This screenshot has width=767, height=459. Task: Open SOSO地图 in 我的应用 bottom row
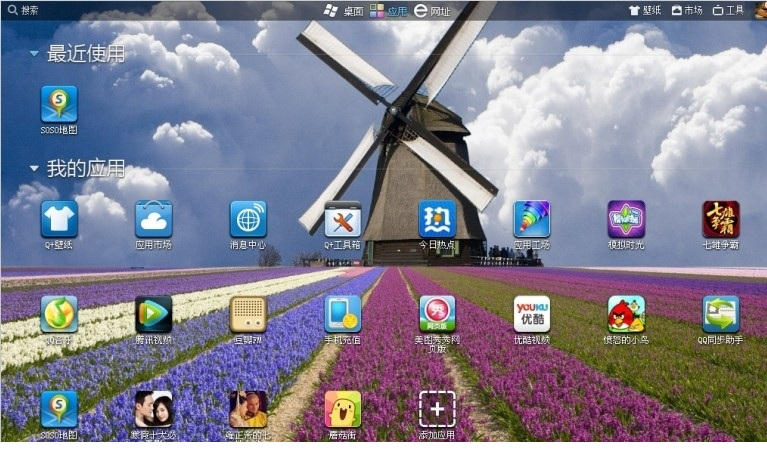pyautogui.click(x=59, y=409)
